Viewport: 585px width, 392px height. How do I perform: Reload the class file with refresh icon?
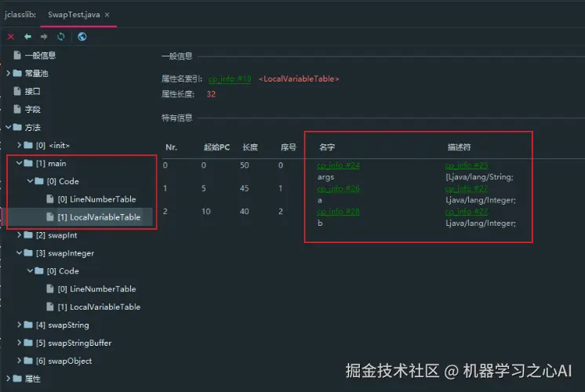pos(61,37)
